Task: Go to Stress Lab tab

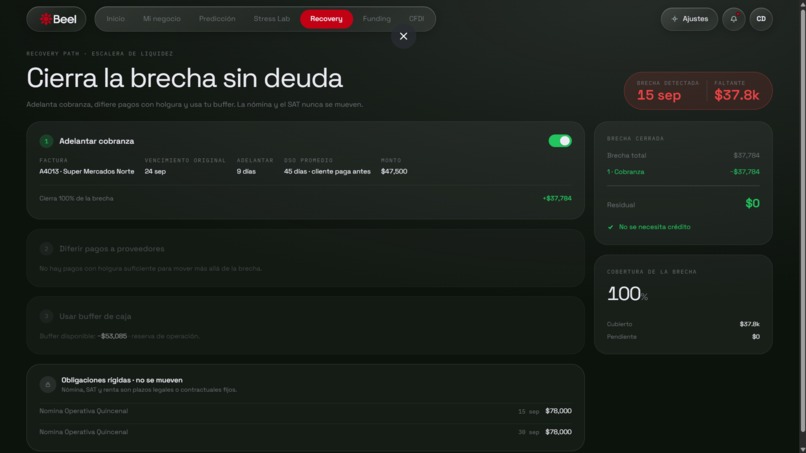Action: pos(271,19)
